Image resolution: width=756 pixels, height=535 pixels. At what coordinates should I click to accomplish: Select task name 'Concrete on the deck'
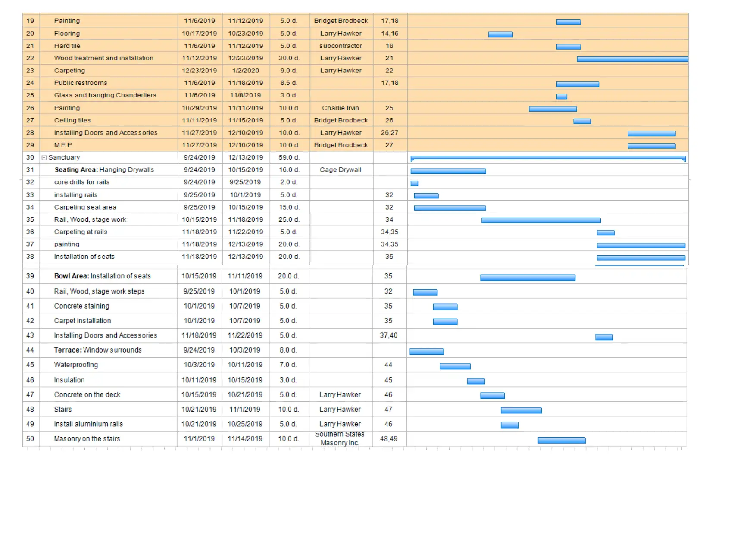coord(87,395)
